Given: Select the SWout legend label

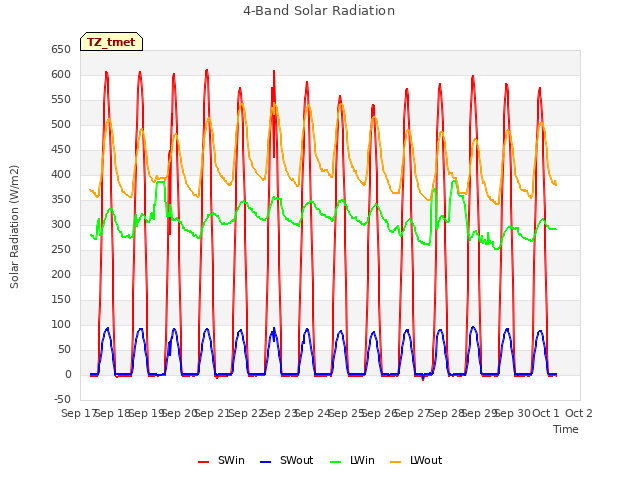Looking at the screenshot, I should pos(296,460).
